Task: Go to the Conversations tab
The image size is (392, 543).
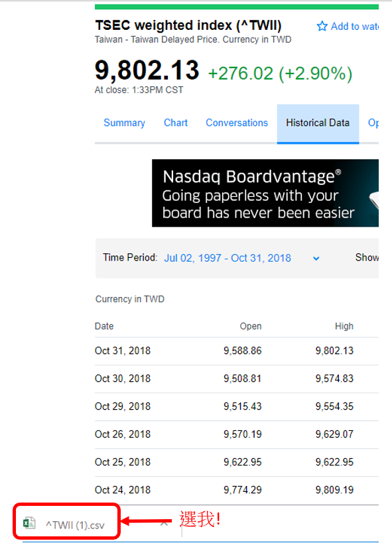Action: [237, 123]
